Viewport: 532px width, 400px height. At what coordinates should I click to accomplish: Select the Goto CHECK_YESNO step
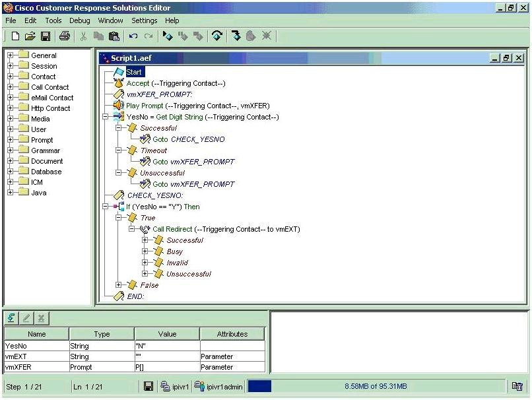click(189, 139)
